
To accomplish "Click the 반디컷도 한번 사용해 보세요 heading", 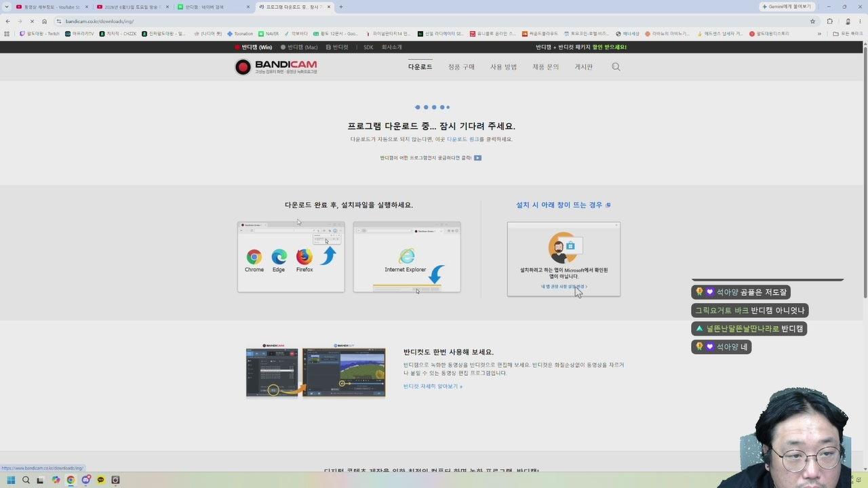I will coord(448,352).
